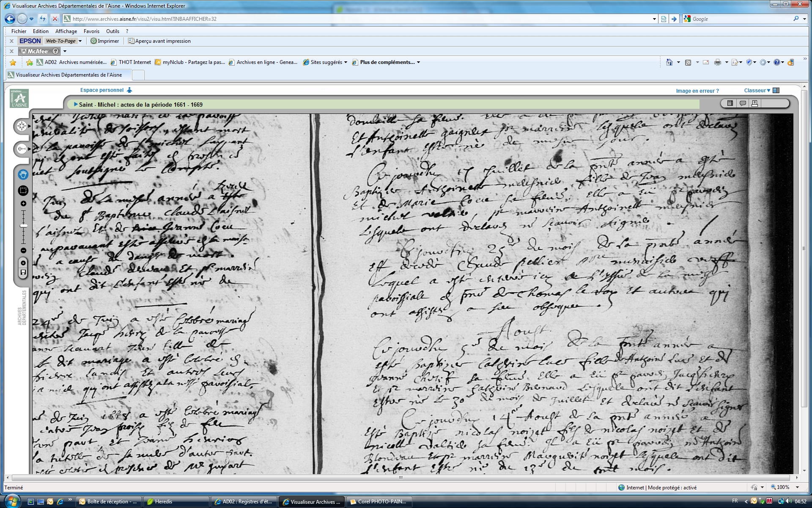Viewport: 812px width, 508px height.
Task: Expand the Saint-Michel actes title arrow
Action: pos(76,104)
